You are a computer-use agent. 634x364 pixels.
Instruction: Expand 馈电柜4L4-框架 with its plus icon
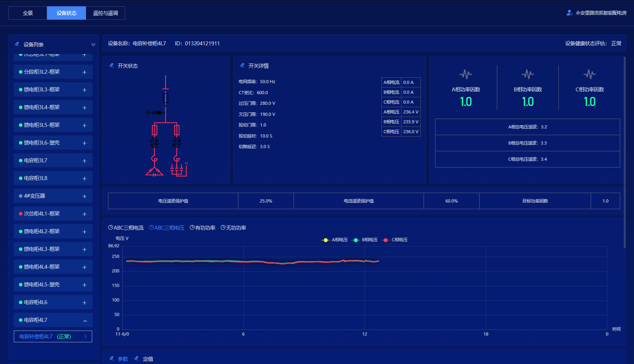point(84,267)
